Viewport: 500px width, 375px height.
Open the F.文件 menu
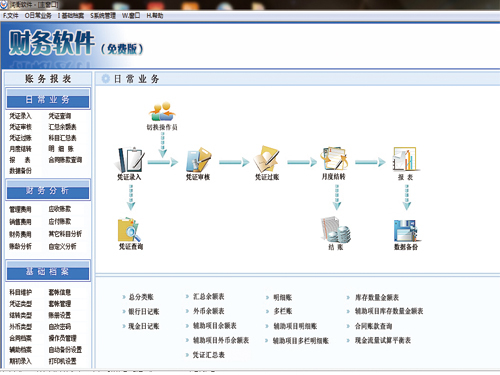click(x=11, y=16)
